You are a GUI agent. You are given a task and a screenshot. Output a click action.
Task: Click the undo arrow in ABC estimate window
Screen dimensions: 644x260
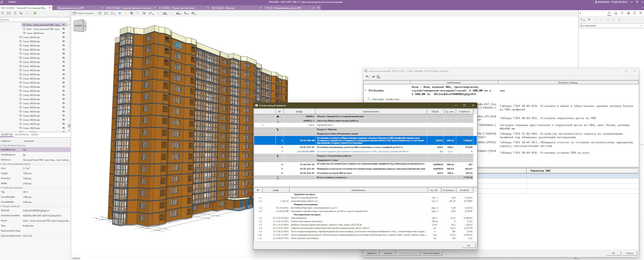pyautogui.click(x=367, y=77)
